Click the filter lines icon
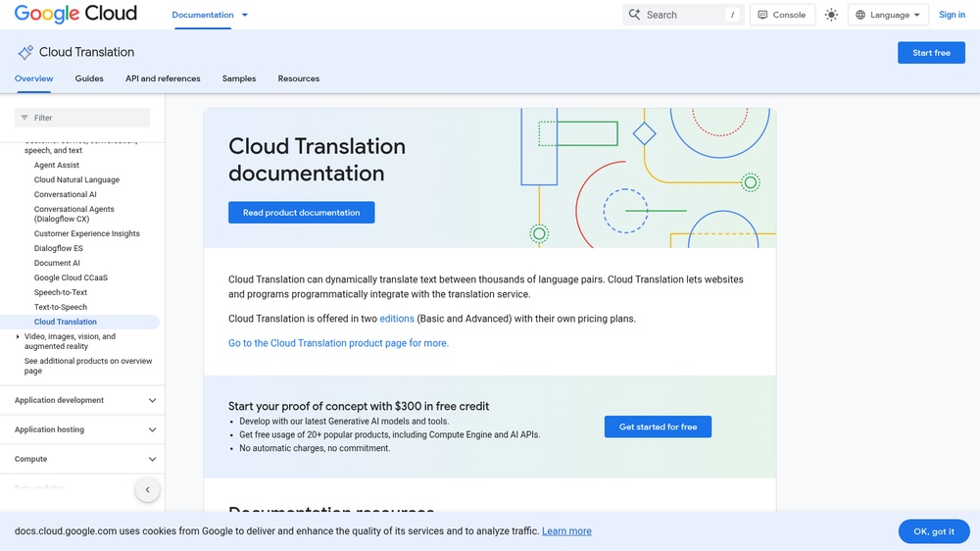Screen dimensions: 980x551 pos(24,118)
